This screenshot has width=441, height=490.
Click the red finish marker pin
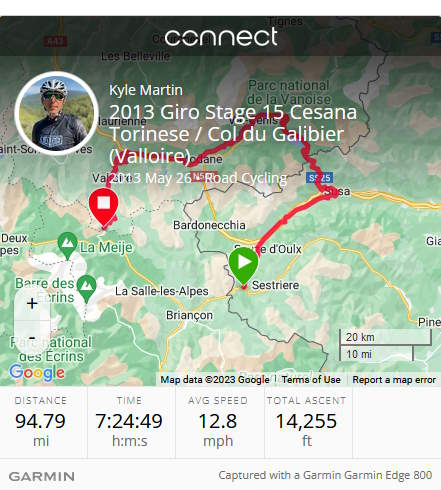104,207
